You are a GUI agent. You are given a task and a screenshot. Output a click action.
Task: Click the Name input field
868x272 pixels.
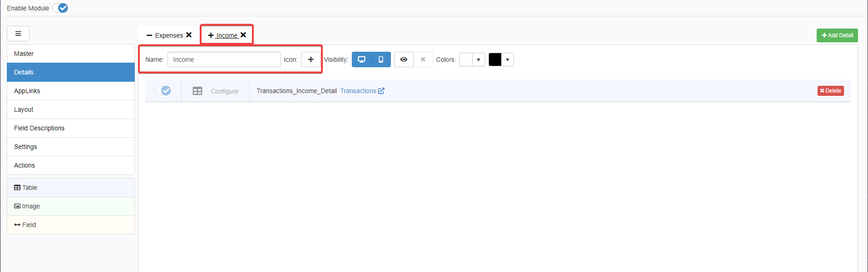click(x=224, y=59)
